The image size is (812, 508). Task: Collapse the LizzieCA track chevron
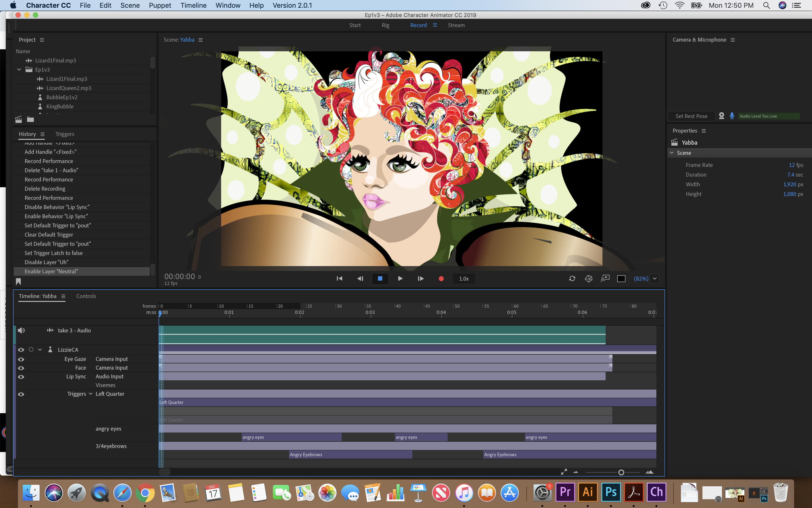(x=40, y=349)
